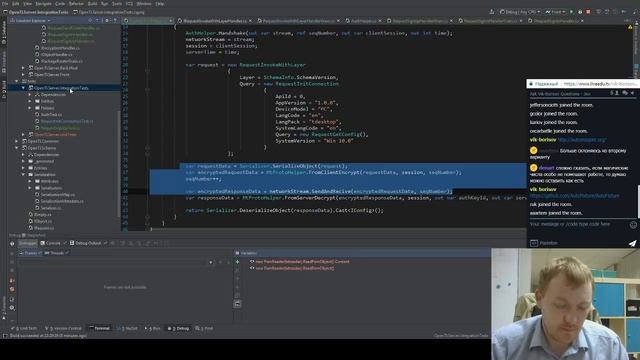The height and width of the screenshot is (360, 640).
Task: Switch to Debugger tab in Debug panel
Action: click(x=28, y=243)
